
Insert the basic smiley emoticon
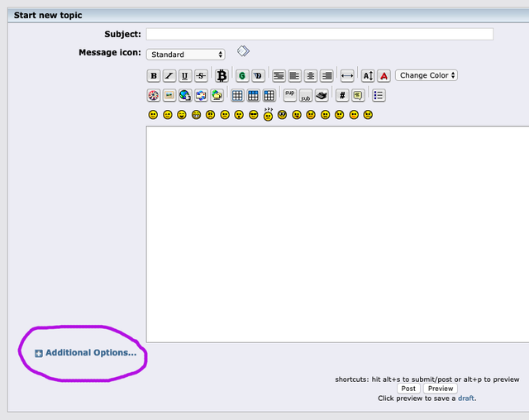pyautogui.click(x=153, y=115)
